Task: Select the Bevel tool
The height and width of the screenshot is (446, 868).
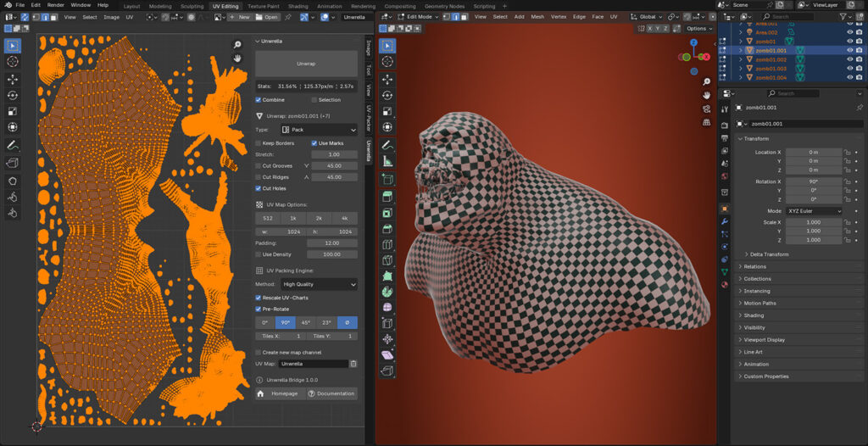Action: point(387,229)
